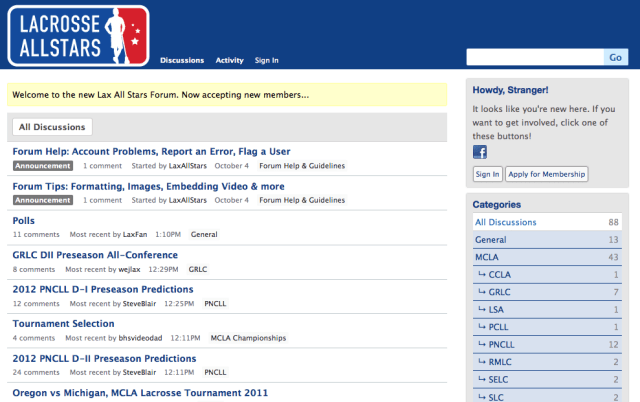
Task: Open Forum Tips: Formatting discussion
Action: [149, 187]
